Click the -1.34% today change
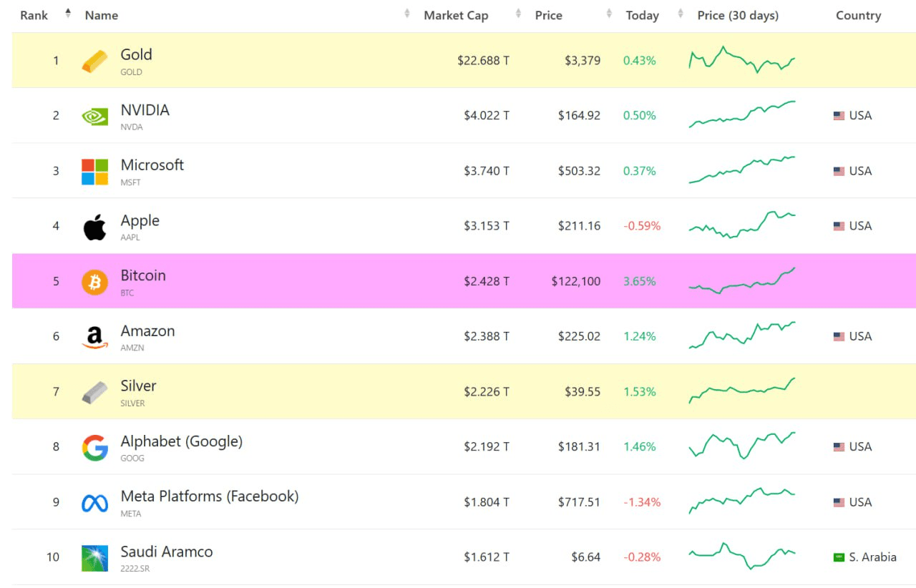 [642, 503]
